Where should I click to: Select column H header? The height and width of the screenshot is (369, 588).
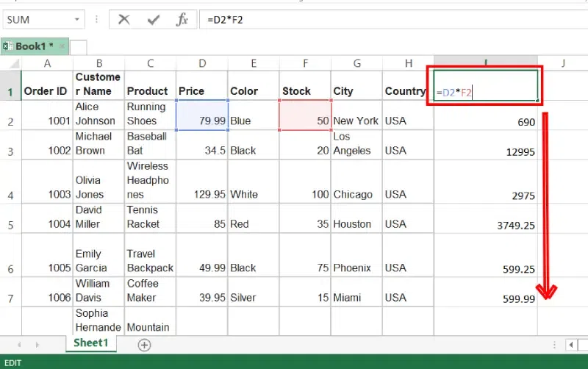[x=409, y=63]
